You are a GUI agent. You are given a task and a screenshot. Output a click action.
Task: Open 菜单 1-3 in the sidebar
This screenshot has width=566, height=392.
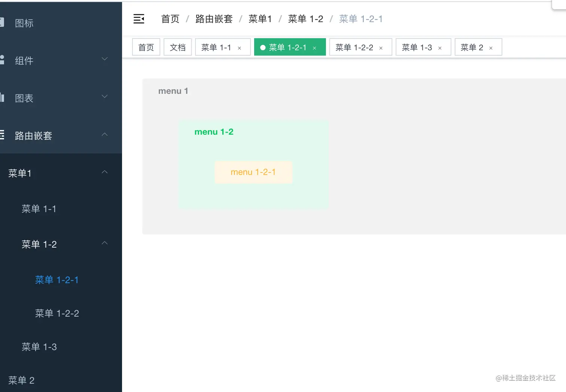(x=61, y=347)
